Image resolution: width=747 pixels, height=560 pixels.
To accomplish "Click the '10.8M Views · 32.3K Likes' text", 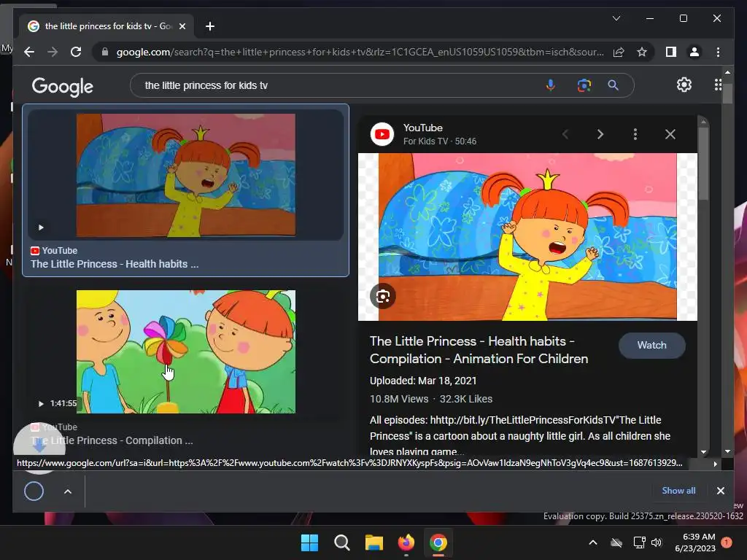I will 431,399.
